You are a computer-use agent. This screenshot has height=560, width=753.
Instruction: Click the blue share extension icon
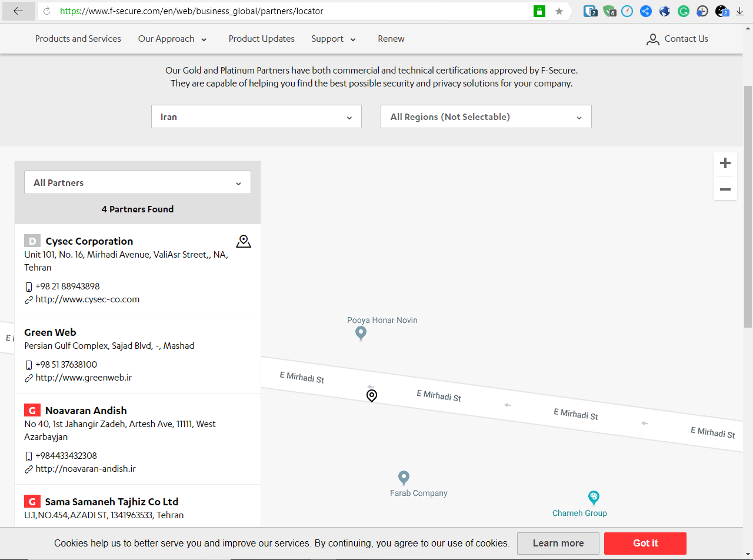(646, 11)
